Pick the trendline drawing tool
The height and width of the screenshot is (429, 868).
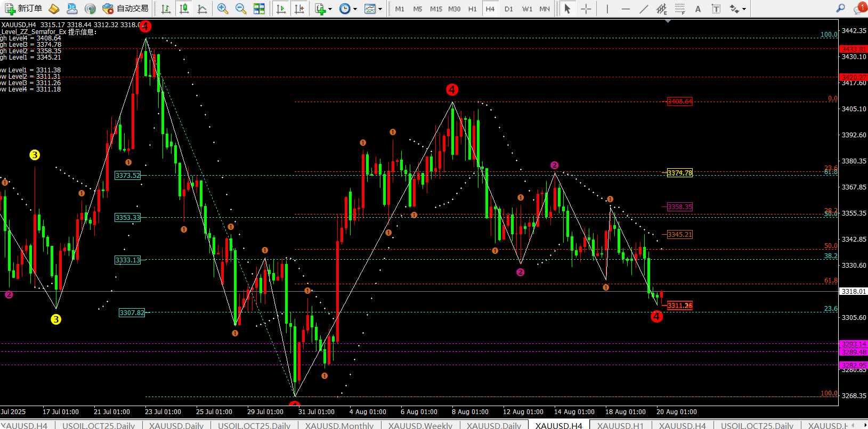tap(644, 9)
